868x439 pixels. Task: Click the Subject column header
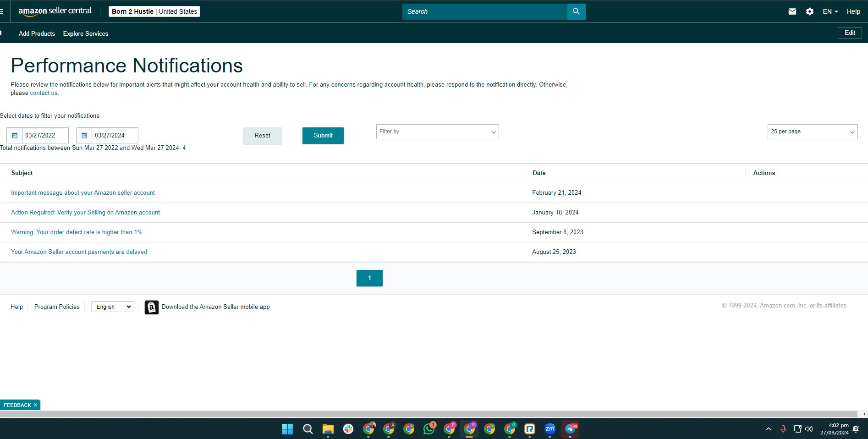click(22, 173)
